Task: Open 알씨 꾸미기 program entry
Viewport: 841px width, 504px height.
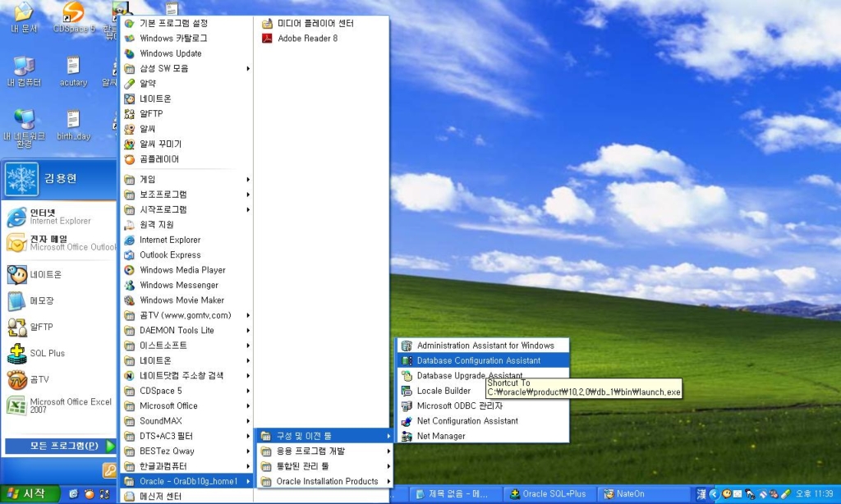Action: [186, 144]
